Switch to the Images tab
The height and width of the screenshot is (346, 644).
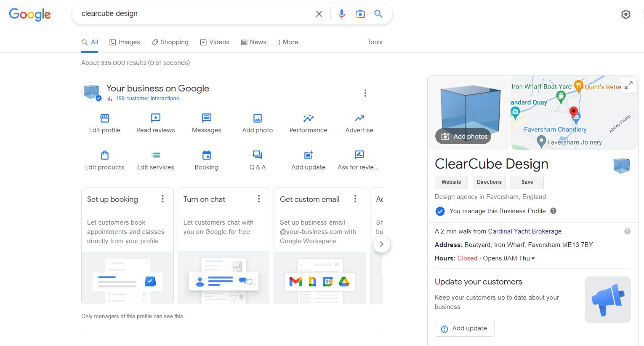click(x=125, y=42)
